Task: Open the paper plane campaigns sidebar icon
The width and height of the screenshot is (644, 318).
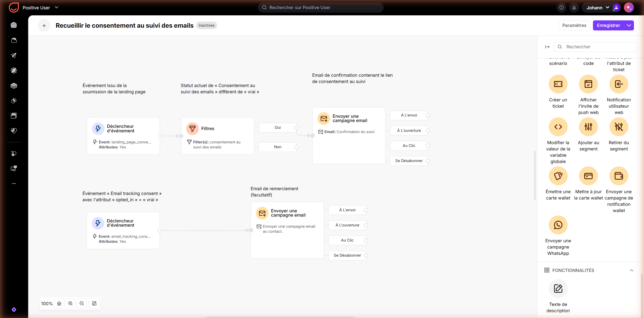Action: click(14, 55)
